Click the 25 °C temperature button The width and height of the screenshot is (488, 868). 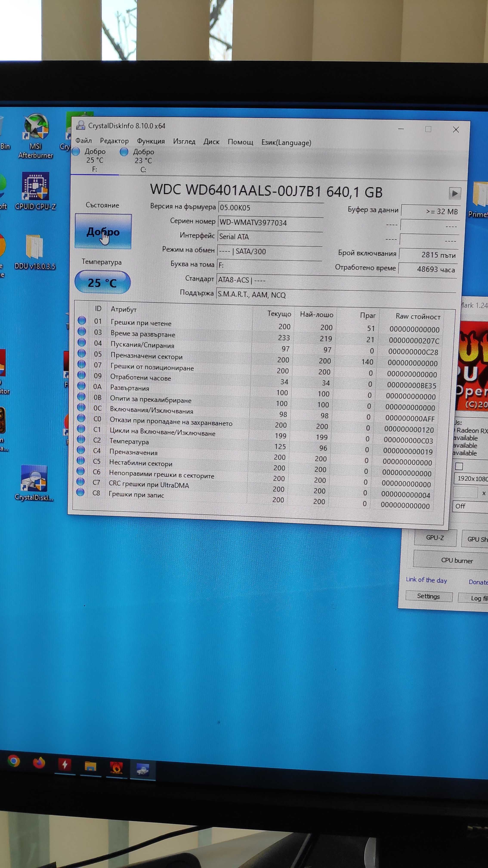[x=102, y=282]
